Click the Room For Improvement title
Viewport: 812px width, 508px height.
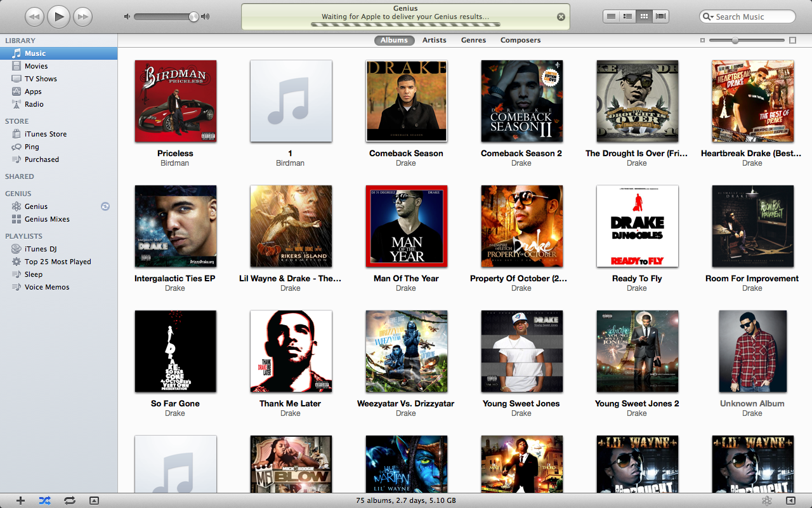click(752, 278)
